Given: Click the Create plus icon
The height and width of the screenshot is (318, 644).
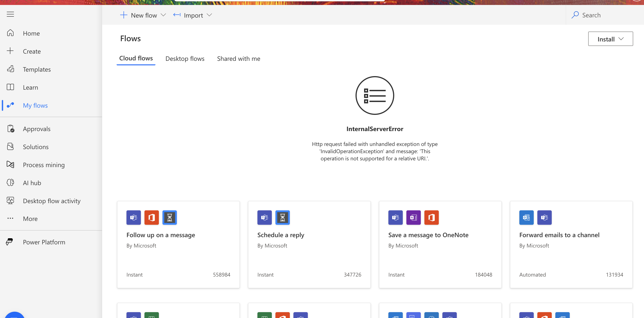Looking at the screenshot, I should pyautogui.click(x=10, y=51).
